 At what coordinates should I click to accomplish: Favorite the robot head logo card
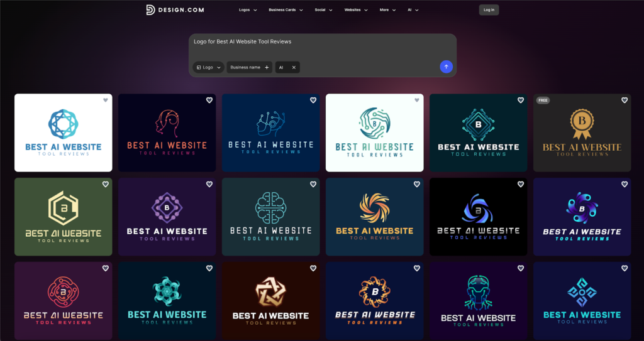click(521, 269)
